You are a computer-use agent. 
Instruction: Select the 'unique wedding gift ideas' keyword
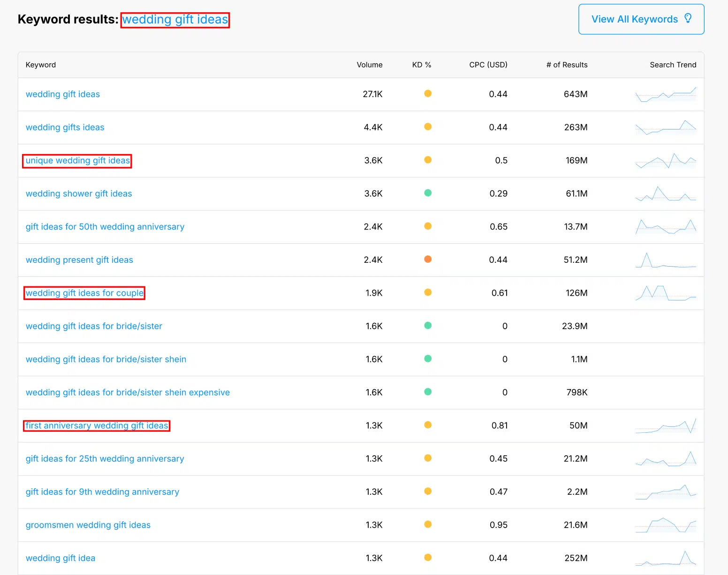point(77,161)
